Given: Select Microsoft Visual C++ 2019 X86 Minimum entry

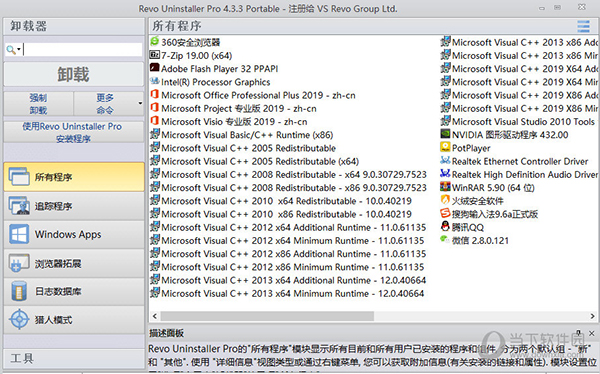Looking at the screenshot, I should (x=520, y=108).
